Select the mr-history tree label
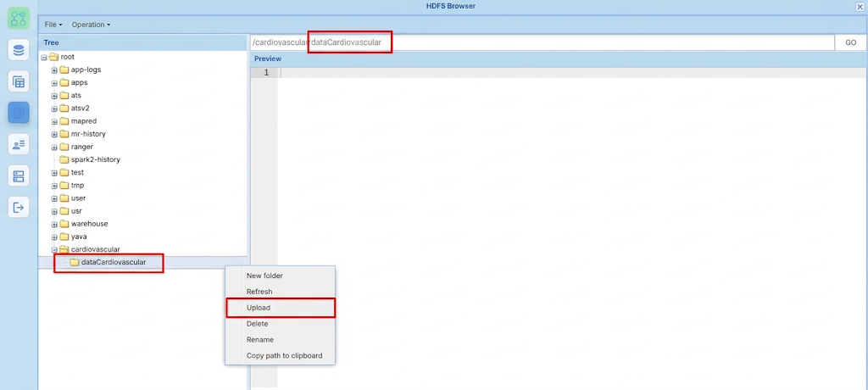This screenshot has height=390, width=868. pyautogui.click(x=88, y=133)
